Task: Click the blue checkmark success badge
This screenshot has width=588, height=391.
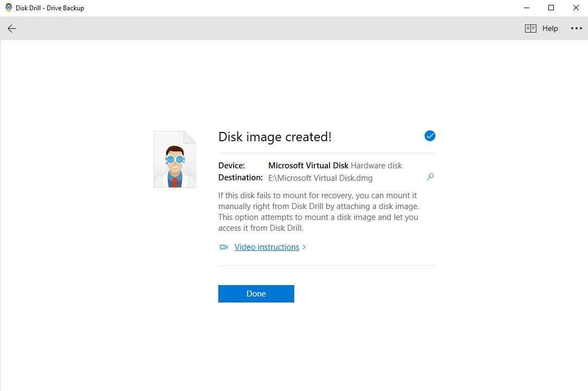Action: pos(430,136)
